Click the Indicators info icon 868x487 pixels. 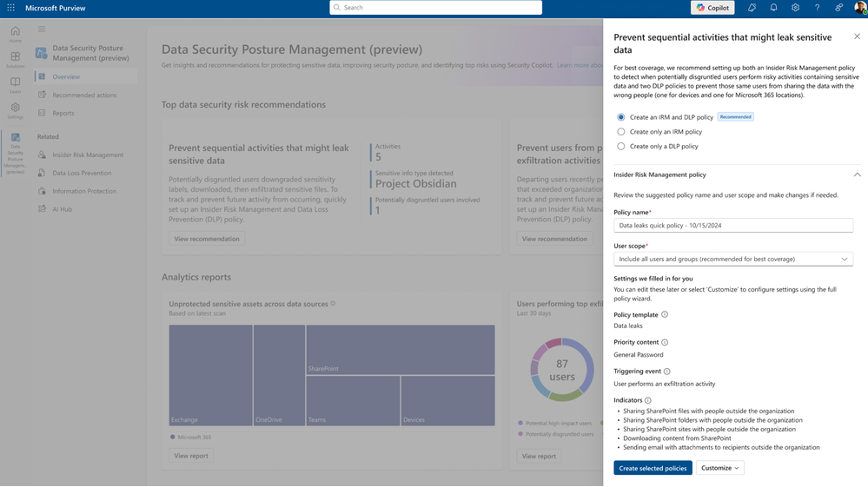point(647,400)
